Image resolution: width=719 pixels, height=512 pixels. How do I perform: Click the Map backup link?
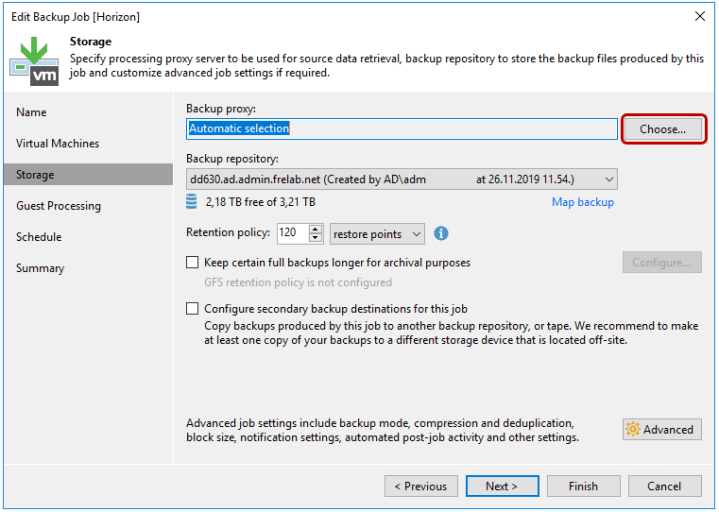point(582,202)
